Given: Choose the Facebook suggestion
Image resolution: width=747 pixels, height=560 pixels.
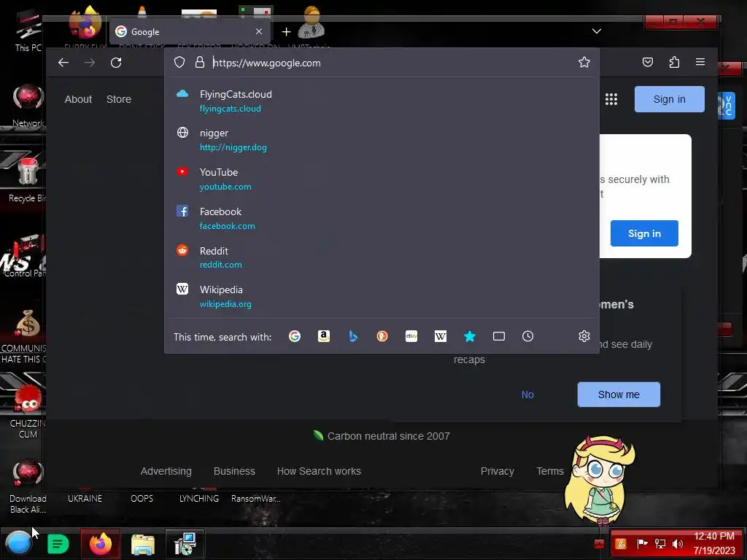Looking at the screenshot, I should point(382,218).
